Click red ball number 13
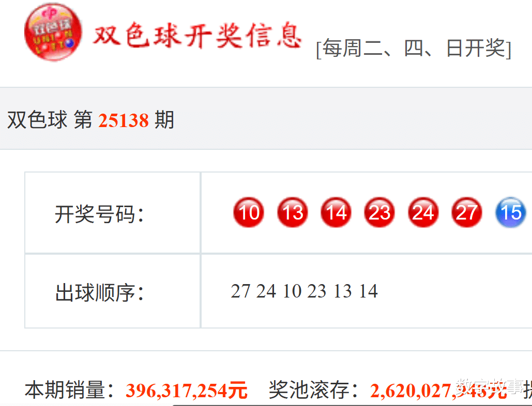Image resolution: width=532 pixels, height=406 pixels. pyautogui.click(x=293, y=212)
